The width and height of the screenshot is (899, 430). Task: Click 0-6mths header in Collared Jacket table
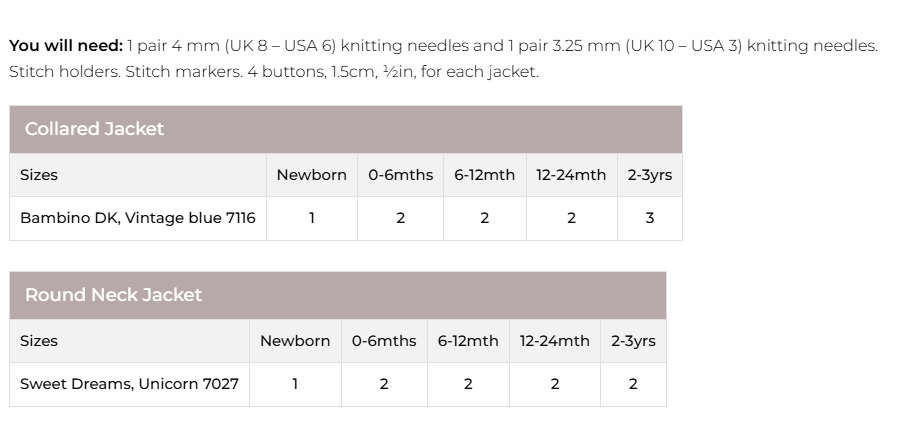[x=400, y=175]
